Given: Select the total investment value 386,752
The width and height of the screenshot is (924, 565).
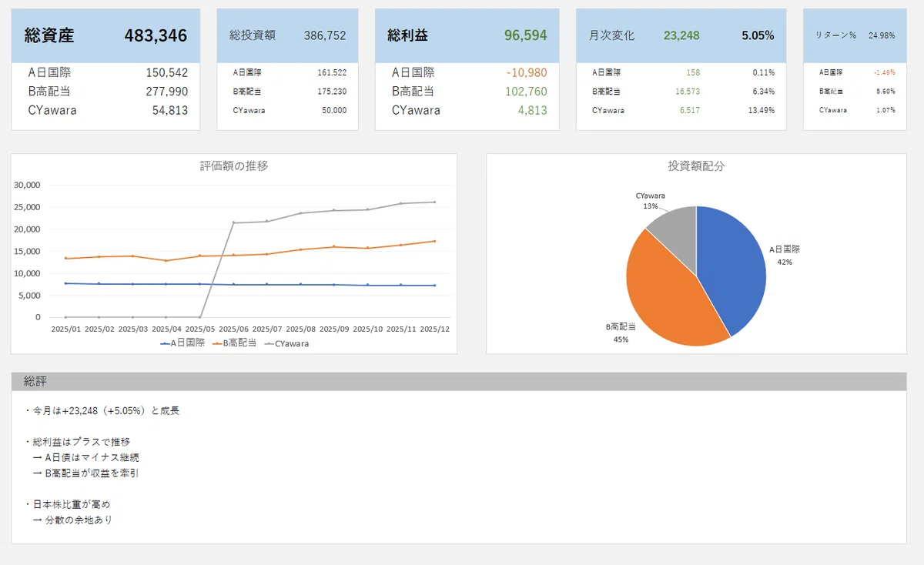Looking at the screenshot, I should tap(325, 35).
